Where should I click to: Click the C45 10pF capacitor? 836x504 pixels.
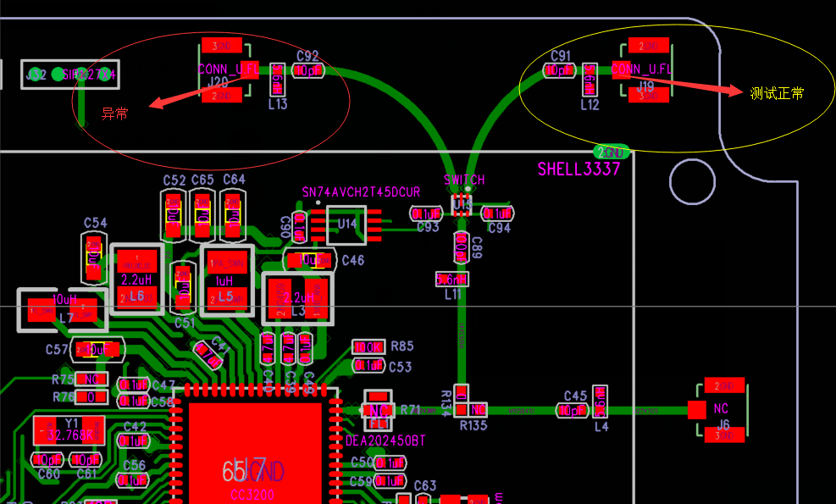coord(572,410)
